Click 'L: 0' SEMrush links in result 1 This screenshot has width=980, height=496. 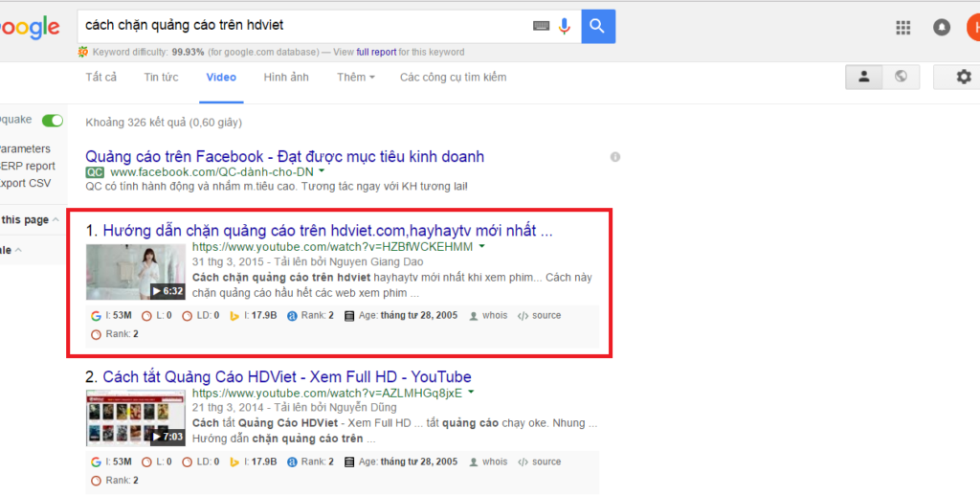coord(156,316)
